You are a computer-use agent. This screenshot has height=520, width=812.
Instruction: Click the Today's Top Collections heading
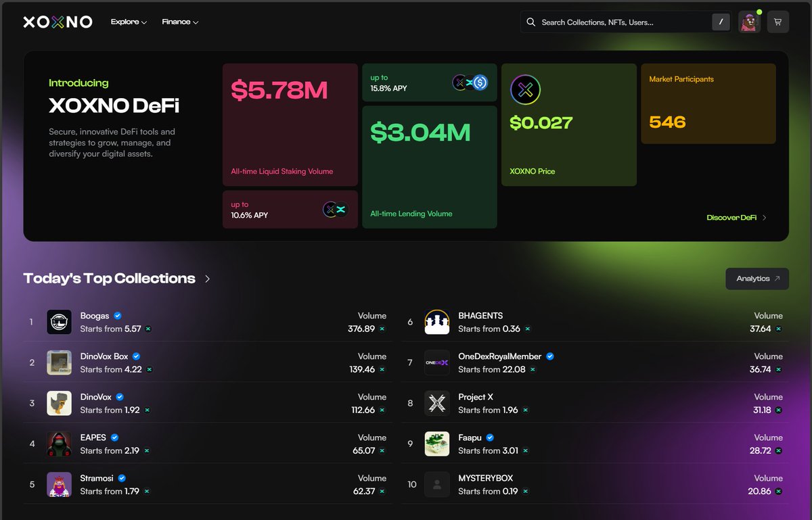click(110, 279)
